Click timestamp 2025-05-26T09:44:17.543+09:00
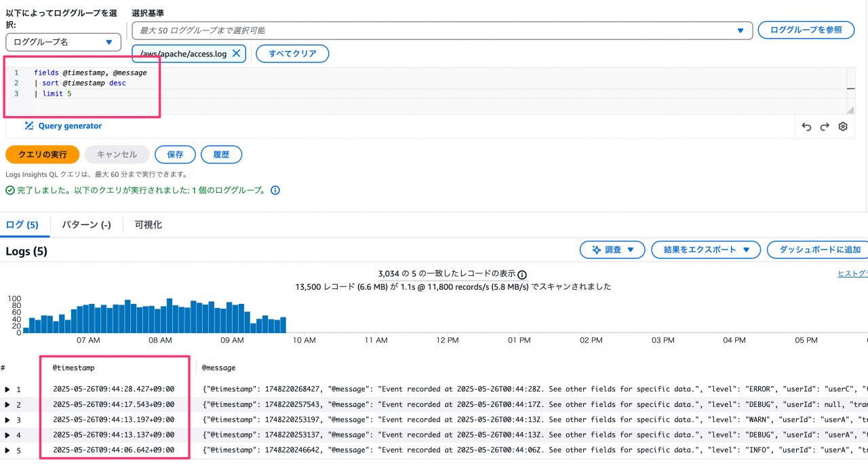This screenshot has height=464, width=868. pyautogui.click(x=114, y=404)
